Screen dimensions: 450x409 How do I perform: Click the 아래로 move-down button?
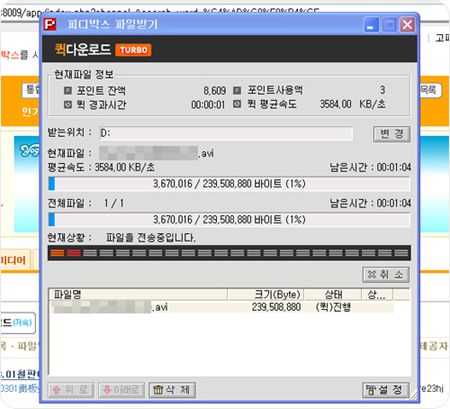click(121, 390)
